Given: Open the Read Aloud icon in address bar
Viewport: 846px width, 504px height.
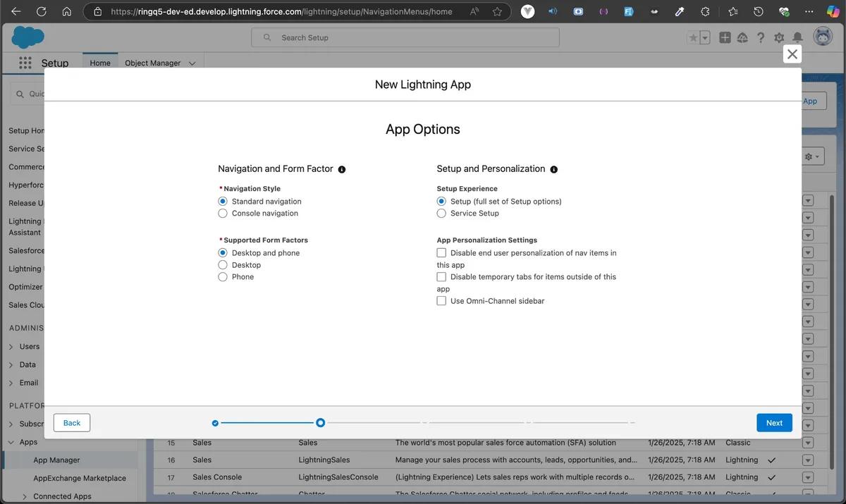Looking at the screenshot, I should (x=474, y=11).
